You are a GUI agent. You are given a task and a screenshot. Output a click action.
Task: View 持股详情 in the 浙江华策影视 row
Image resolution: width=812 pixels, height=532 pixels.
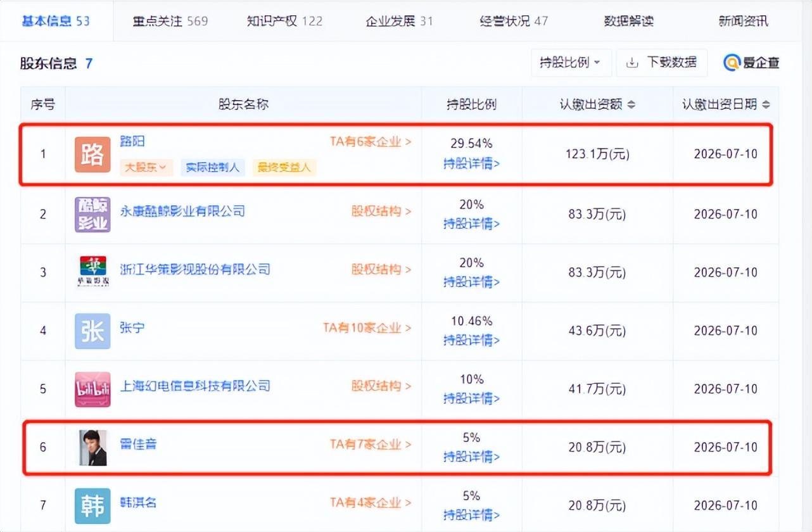[471, 282]
